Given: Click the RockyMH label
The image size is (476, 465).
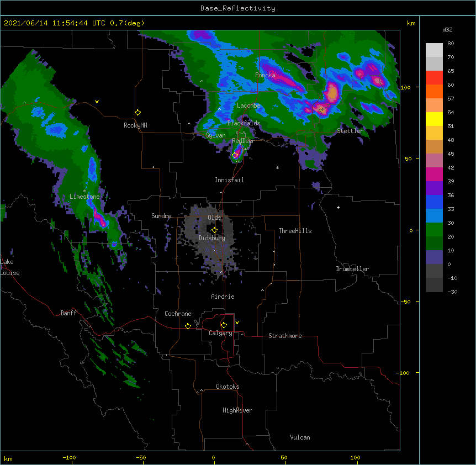Looking at the screenshot, I should 135,125.
